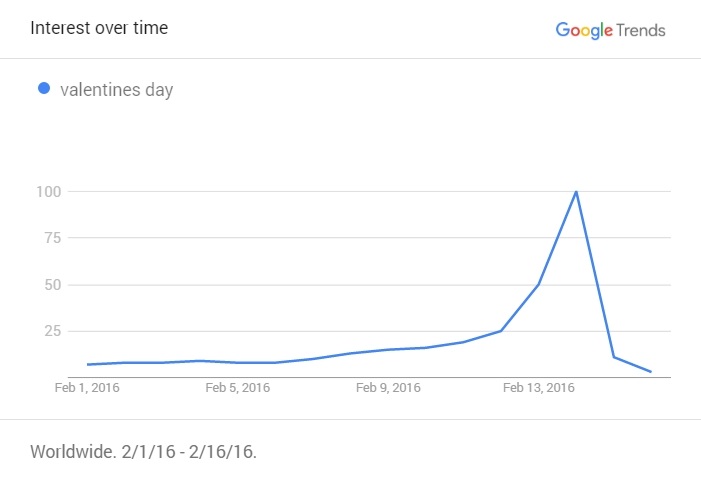Image resolution: width=701 pixels, height=478 pixels.
Task: Click the Feb 5, 2016 axis label
Action: (x=238, y=387)
